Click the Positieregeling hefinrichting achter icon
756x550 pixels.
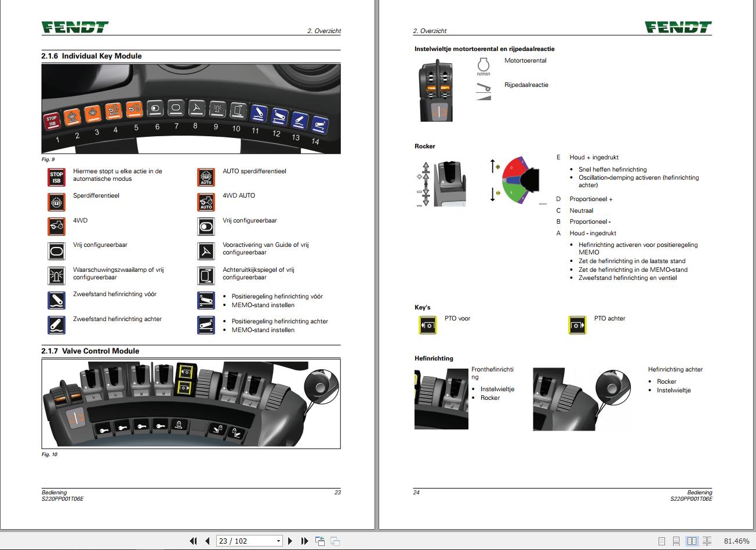point(206,325)
